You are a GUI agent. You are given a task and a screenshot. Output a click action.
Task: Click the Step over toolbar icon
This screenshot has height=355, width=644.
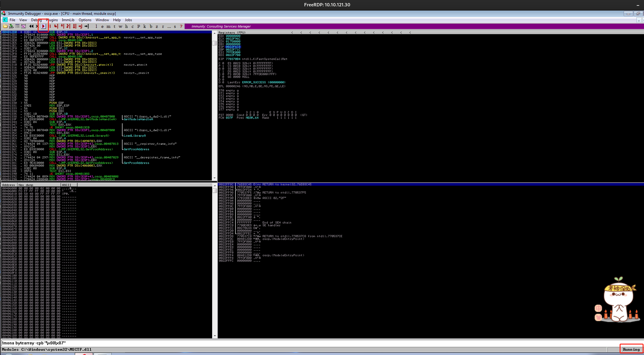pos(63,26)
